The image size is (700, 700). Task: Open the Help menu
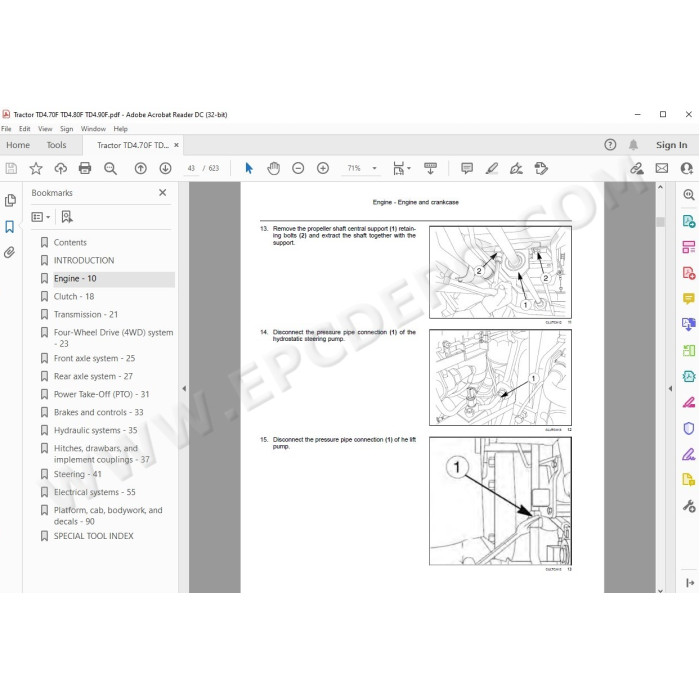tap(121, 129)
